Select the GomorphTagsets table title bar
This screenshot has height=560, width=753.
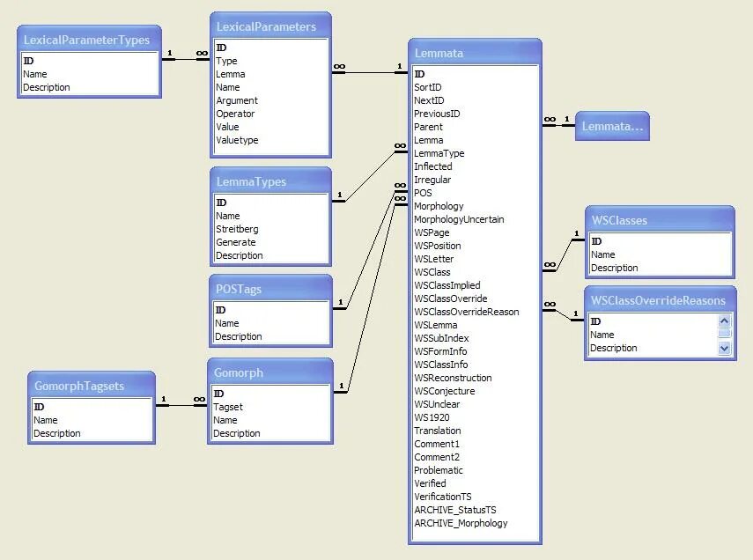[92, 386]
